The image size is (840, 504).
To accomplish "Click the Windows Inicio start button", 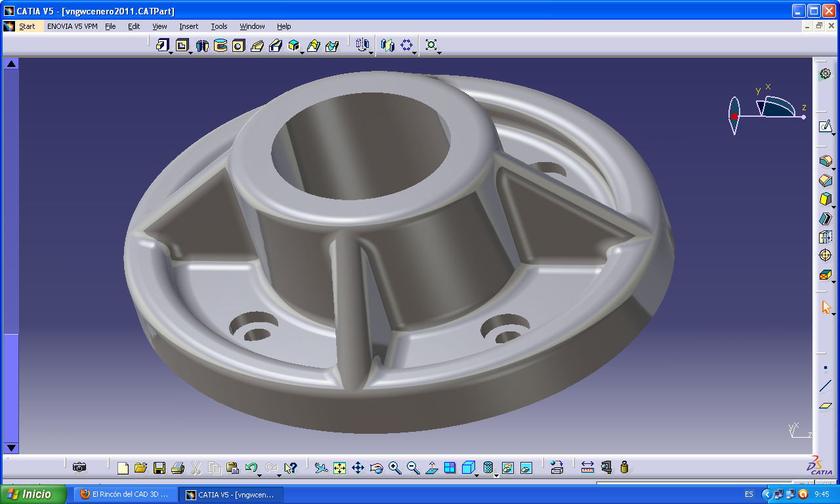I will pyautogui.click(x=33, y=494).
